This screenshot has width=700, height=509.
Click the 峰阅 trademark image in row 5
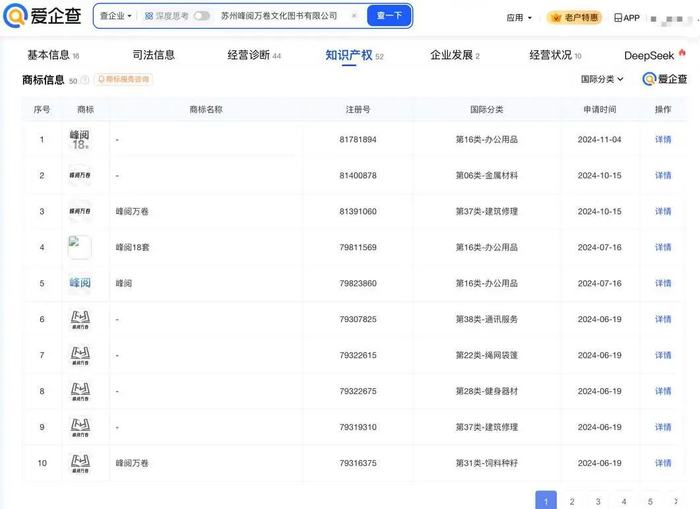click(80, 283)
